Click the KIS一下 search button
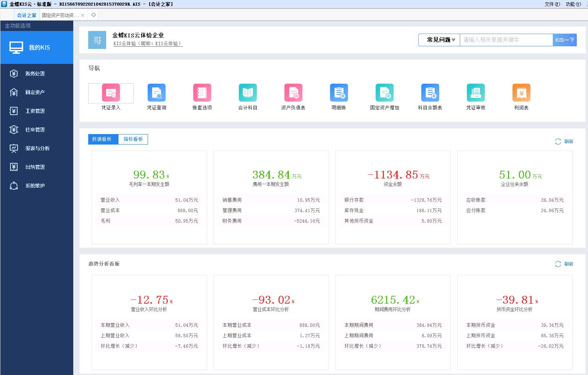588x375 pixels. (x=565, y=40)
